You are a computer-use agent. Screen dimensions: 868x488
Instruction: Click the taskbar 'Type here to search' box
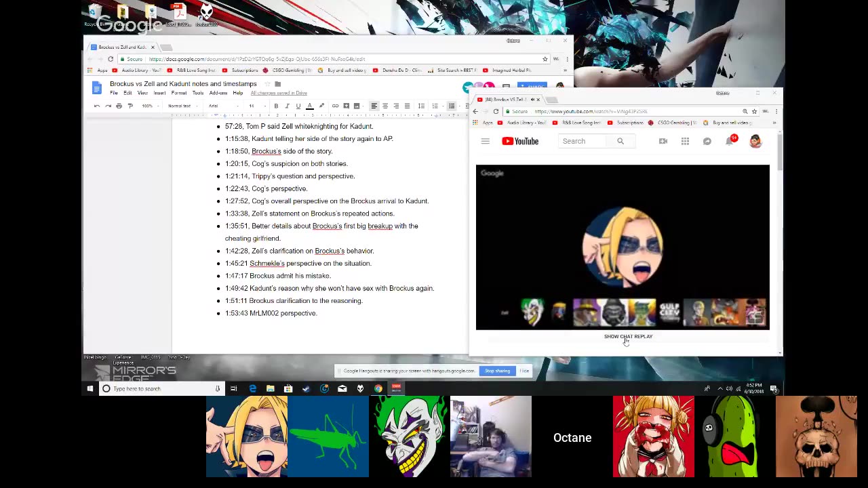(x=161, y=388)
